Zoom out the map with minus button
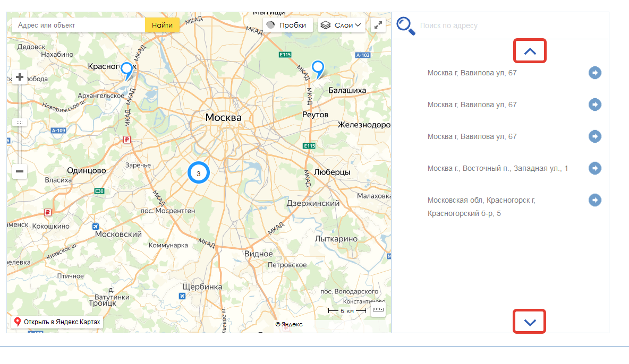Screen dimensions: 629x364 pos(19,171)
